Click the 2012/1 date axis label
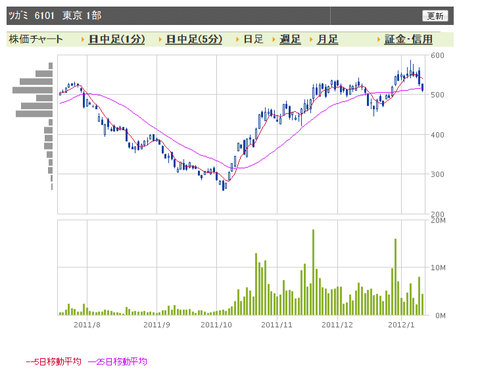The height and width of the screenshot is (370, 480). click(401, 325)
